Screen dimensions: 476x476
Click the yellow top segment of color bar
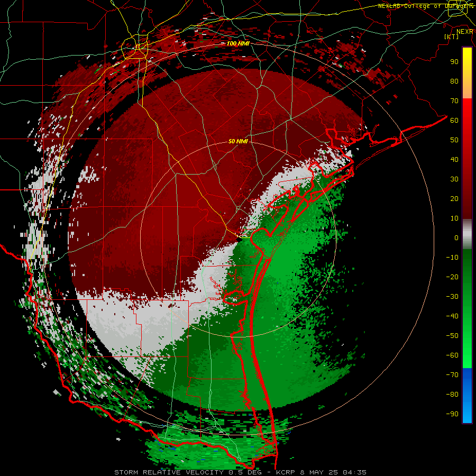click(x=467, y=73)
